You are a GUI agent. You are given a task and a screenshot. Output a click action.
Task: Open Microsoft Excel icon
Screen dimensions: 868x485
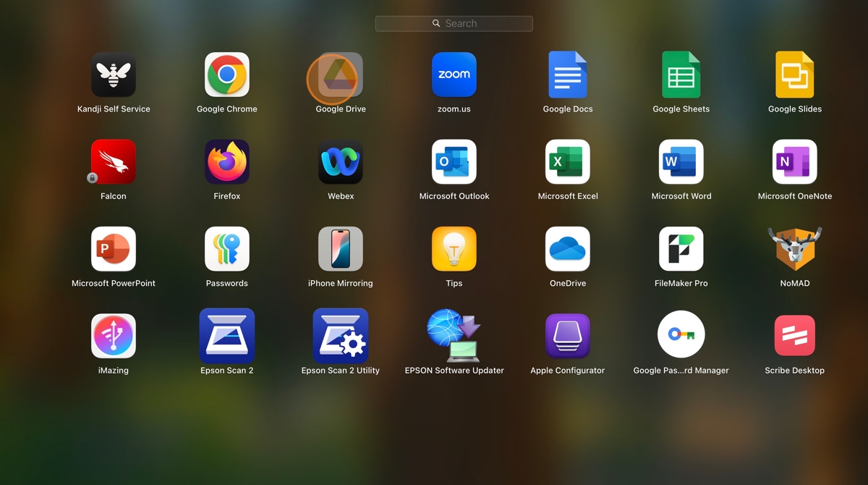pos(568,161)
